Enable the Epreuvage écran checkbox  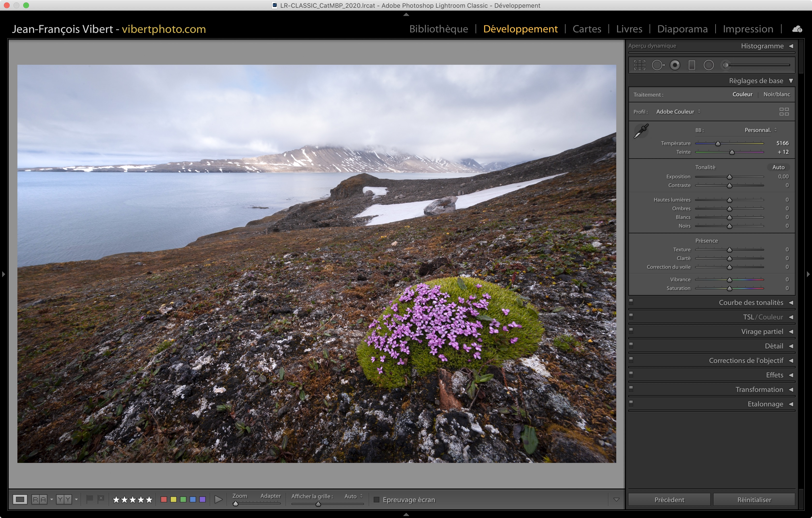click(x=376, y=499)
